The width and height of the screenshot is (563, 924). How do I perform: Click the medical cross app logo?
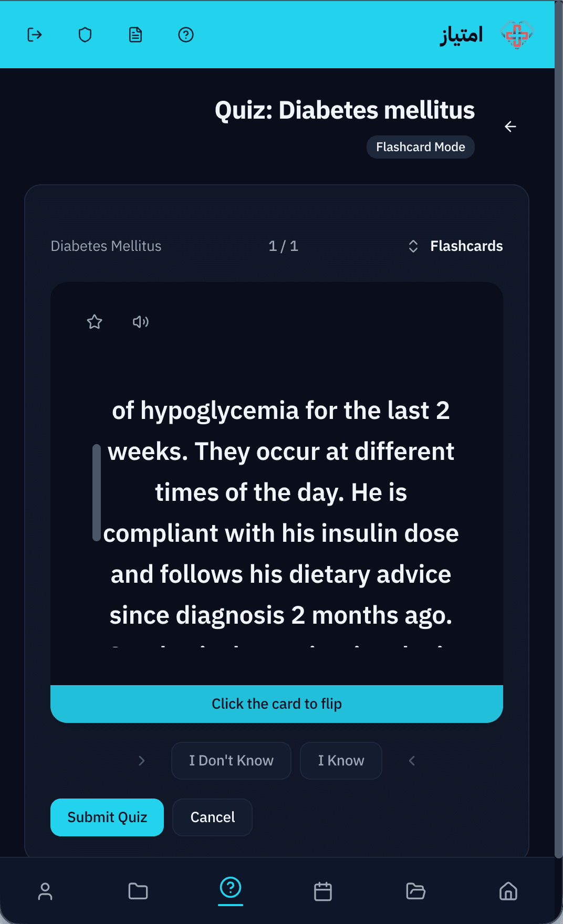pos(517,35)
